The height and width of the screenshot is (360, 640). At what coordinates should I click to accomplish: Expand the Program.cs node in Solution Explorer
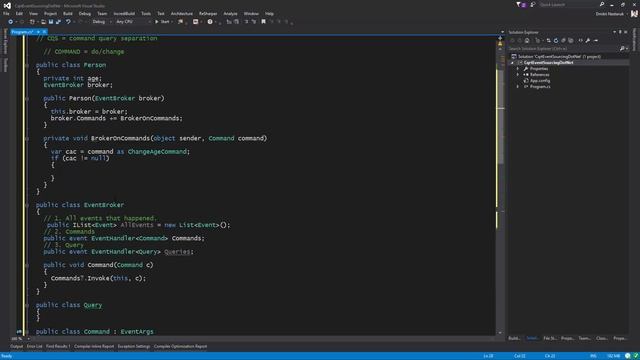(x=518, y=87)
